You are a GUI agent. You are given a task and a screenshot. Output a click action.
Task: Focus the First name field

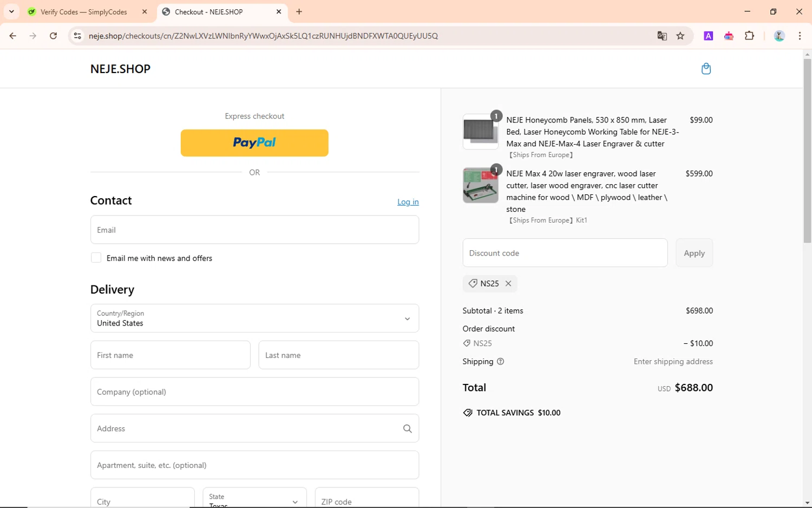170,355
